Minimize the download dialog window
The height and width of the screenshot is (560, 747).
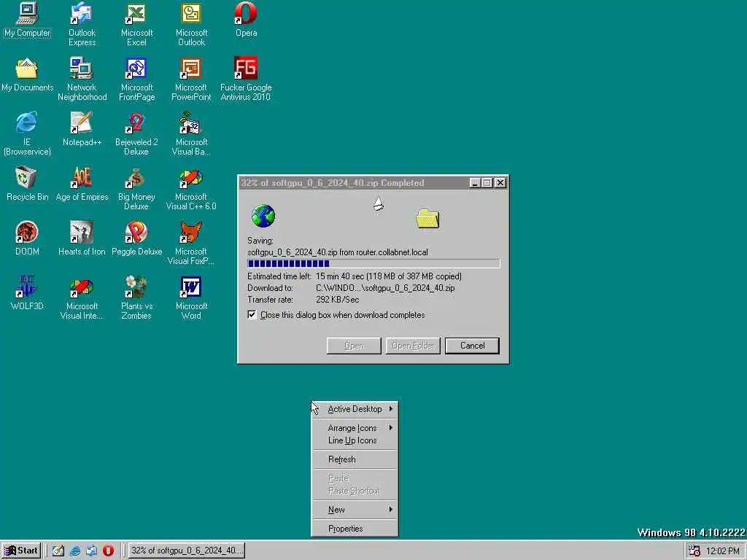[475, 183]
